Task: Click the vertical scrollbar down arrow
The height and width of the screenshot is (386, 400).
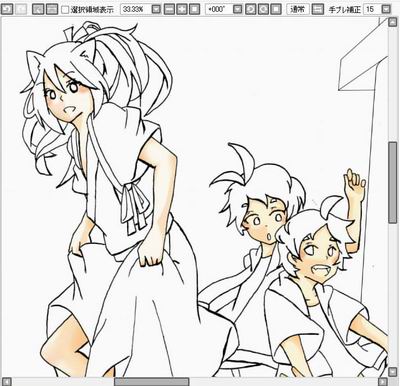Action: click(x=393, y=372)
